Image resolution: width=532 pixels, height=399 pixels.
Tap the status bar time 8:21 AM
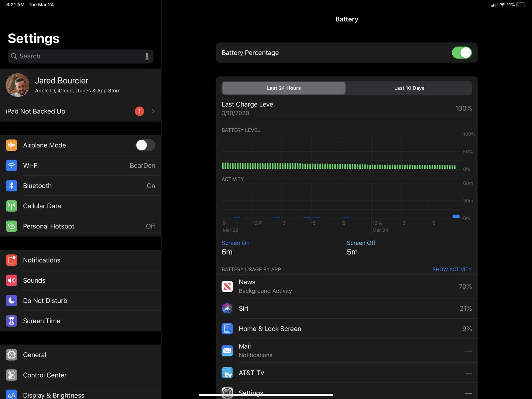pos(16,4)
